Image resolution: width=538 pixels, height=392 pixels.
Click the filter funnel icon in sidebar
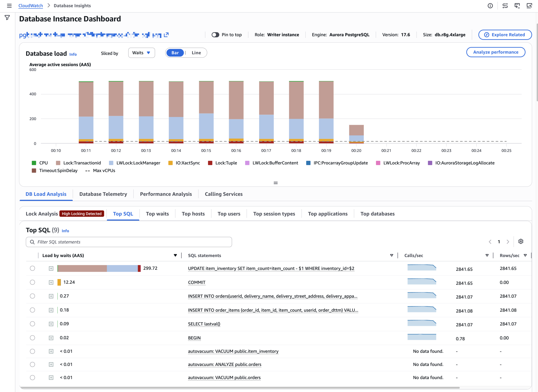click(7, 18)
